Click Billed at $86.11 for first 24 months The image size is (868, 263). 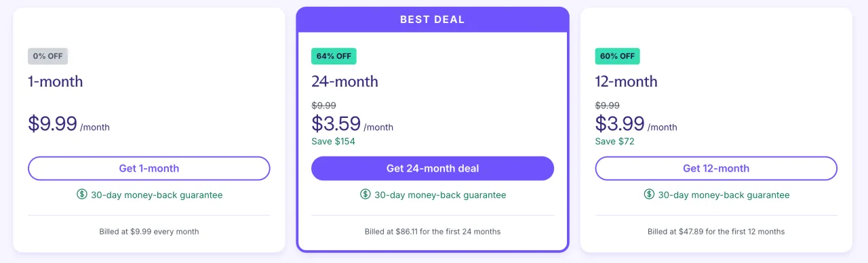(433, 232)
